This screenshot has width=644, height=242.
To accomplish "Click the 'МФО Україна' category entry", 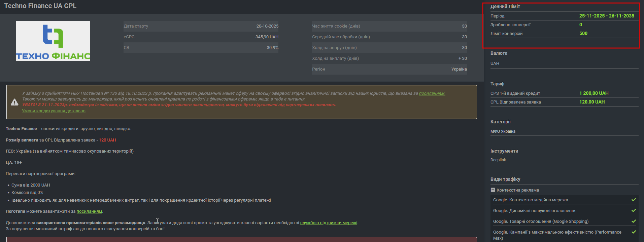I will click(x=503, y=131).
